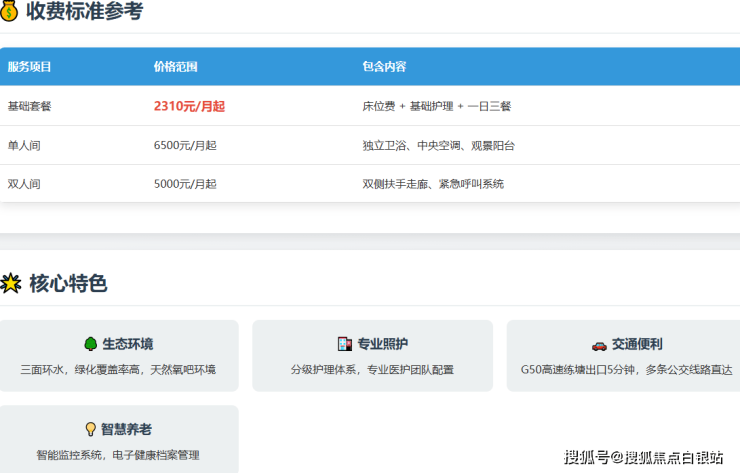Click the medical phone icon for 专业照护

(x=345, y=344)
